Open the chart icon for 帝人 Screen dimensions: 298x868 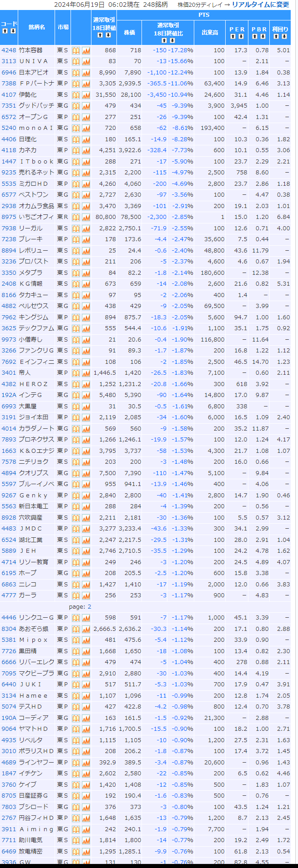coord(86,373)
